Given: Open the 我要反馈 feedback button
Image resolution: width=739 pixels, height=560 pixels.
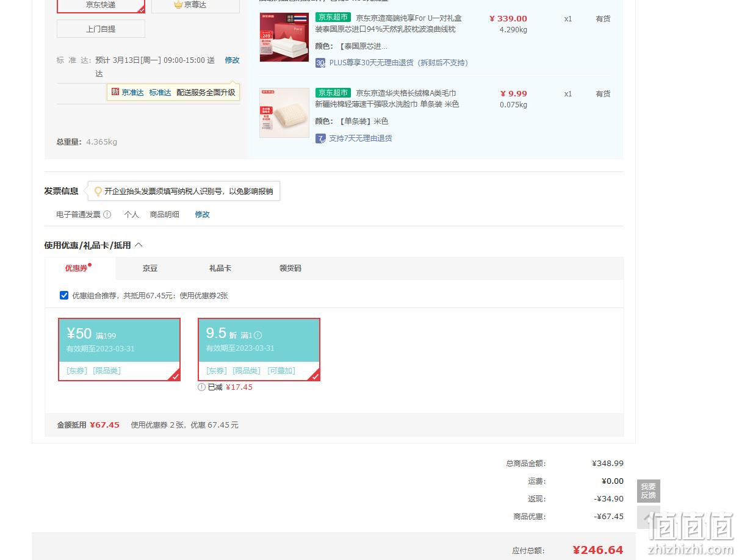Looking at the screenshot, I should (649, 491).
